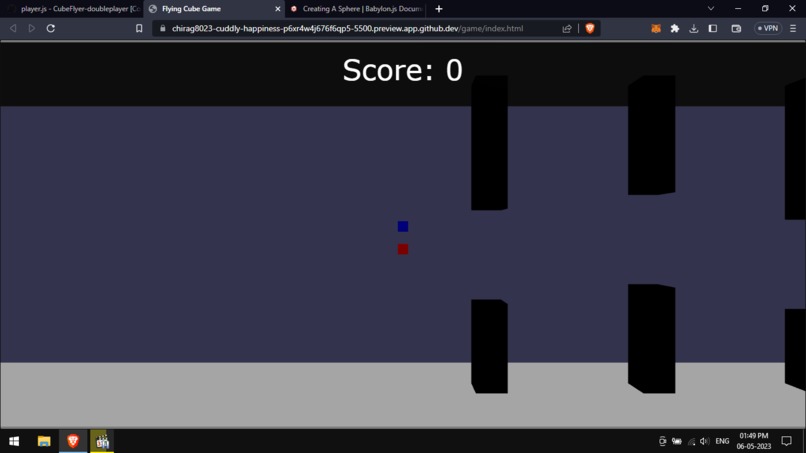This screenshot has height=453, width=806.
Task: Toggle the browser sidebar panel
Action: point(712,28)
